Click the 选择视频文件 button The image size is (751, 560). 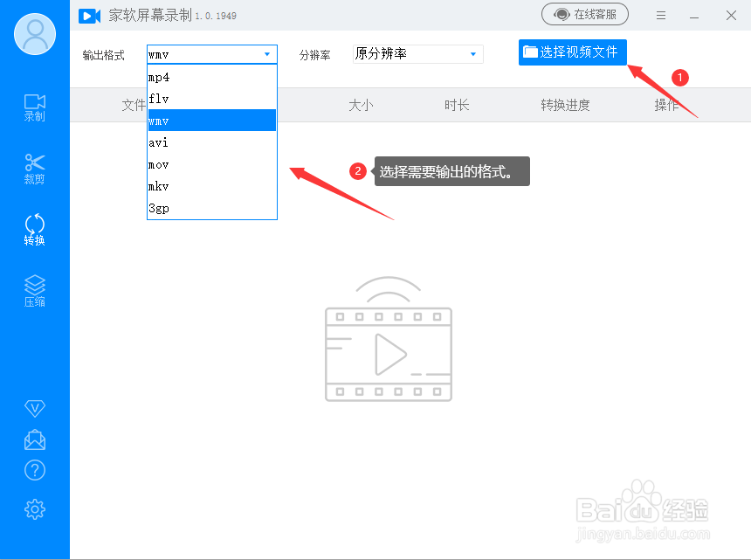click(572, 52)
